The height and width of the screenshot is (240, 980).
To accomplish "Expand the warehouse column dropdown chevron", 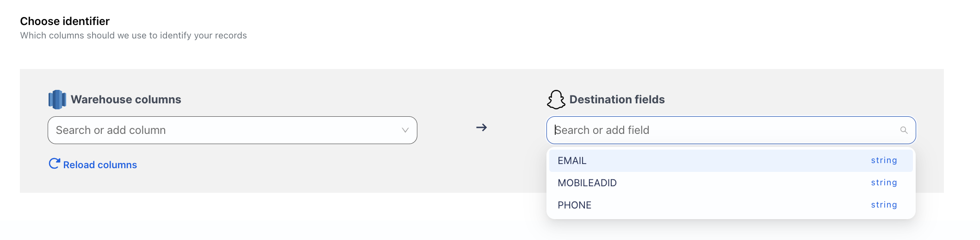I will [x=405, y=130].
